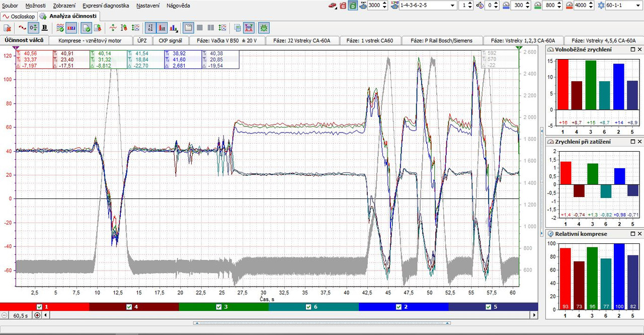This screenshot has width=644, height=335.
Task: Click the bold B toolbar icon
Action: [44, 28]
